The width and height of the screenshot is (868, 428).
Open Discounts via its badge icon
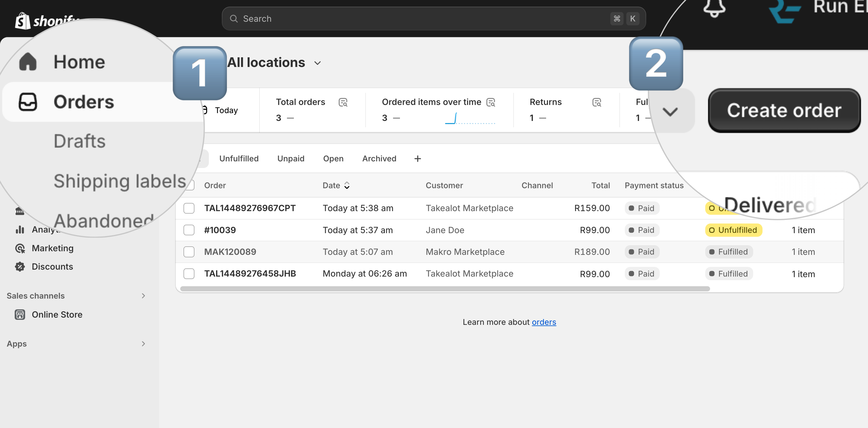click(x=20, y=267)
